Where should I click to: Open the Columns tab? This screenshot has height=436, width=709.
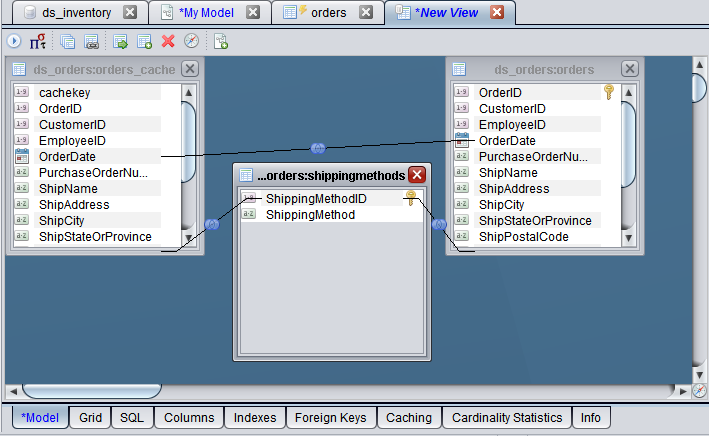[x=189, y=417]
